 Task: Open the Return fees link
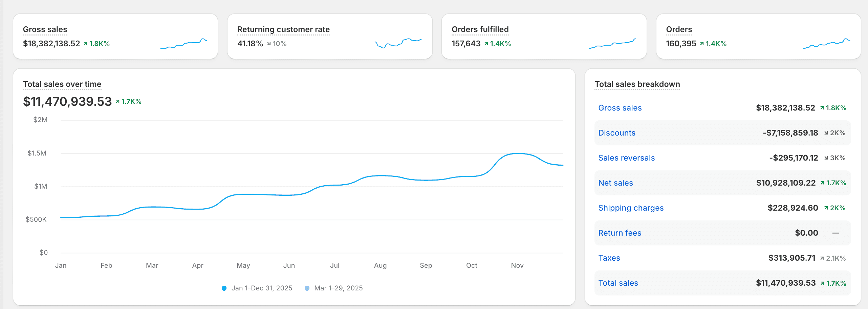click(x=620, y=233)
